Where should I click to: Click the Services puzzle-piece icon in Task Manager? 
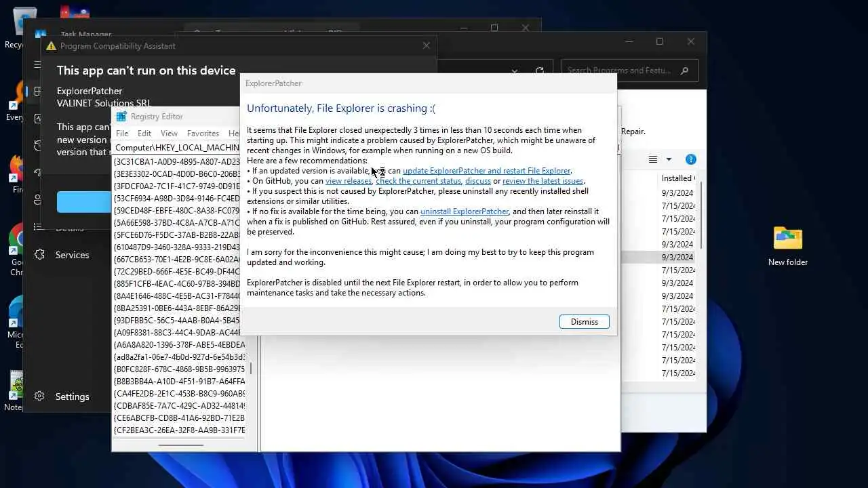[x=40, y=255]
